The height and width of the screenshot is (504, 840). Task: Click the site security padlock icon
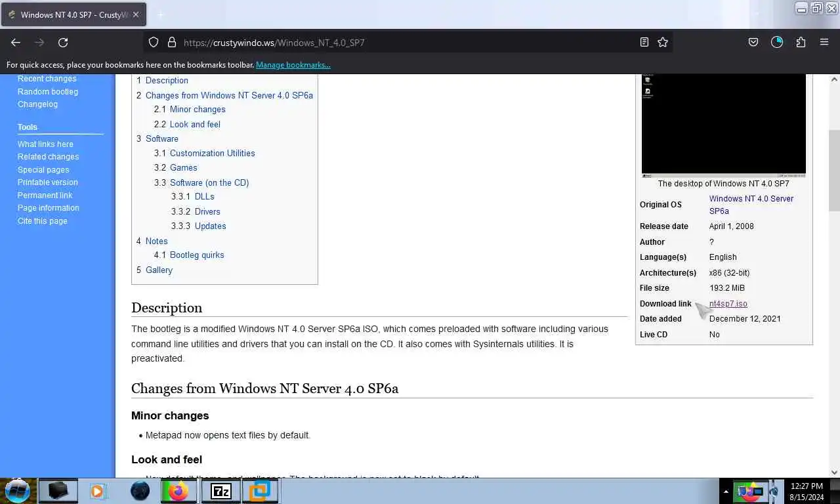point(172,42)
